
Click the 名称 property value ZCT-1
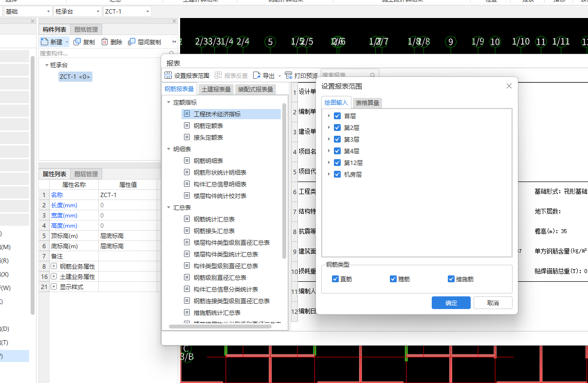(x=128, y=195)
